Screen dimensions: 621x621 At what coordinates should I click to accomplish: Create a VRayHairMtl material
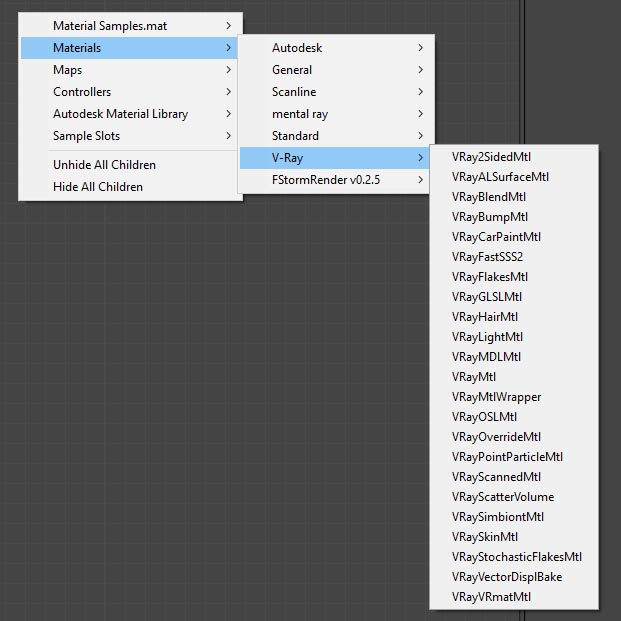point(514,317)
